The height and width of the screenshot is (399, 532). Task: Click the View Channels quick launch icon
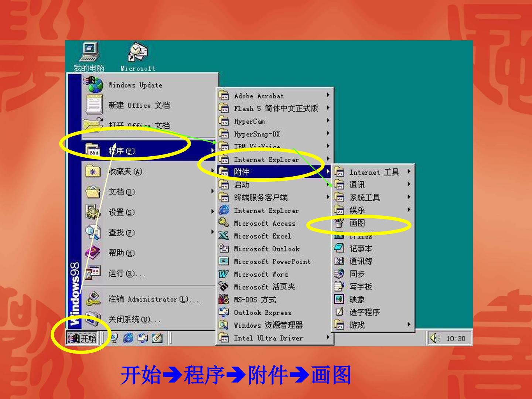[x=115, y=338]
